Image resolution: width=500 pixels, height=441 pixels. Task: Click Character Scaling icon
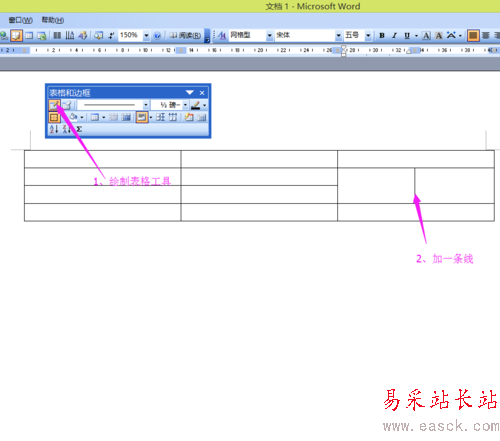451,35
